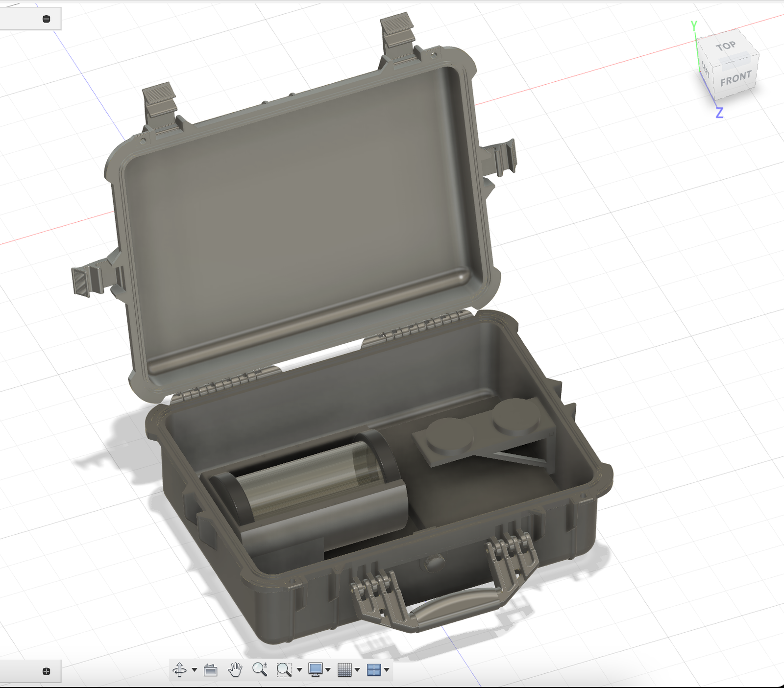784x688 pixels.
Task: Open the Orbit type dropdown arrow
Action: [195, 670]
